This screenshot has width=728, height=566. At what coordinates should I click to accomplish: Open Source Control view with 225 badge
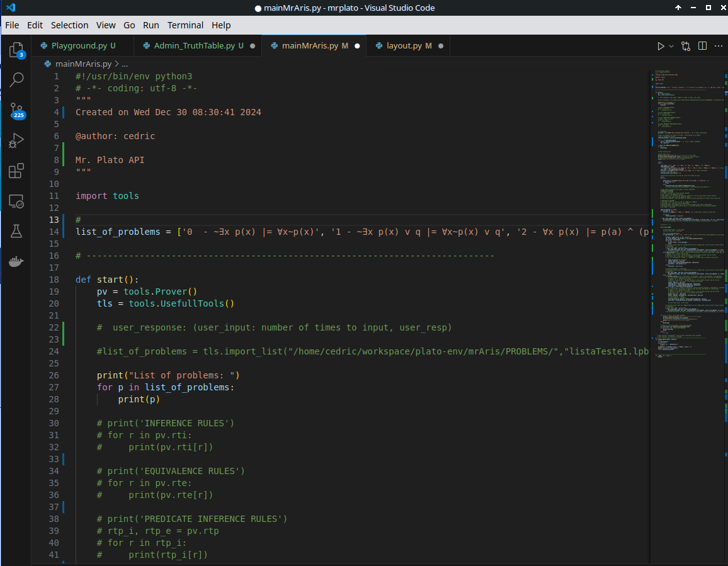17,111
